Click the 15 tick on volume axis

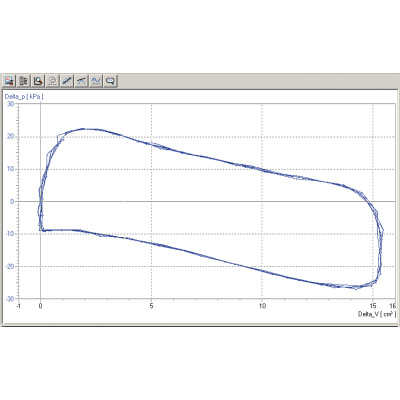373,306
